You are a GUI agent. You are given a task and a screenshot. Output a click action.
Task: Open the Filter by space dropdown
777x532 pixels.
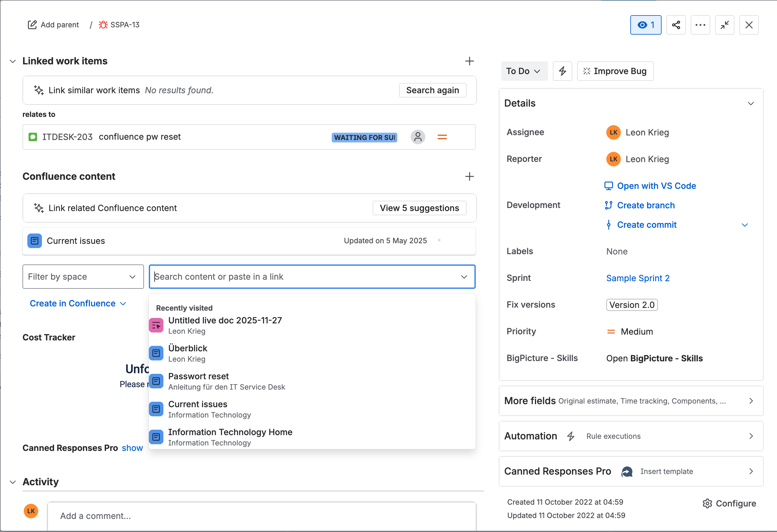point(83,276)
